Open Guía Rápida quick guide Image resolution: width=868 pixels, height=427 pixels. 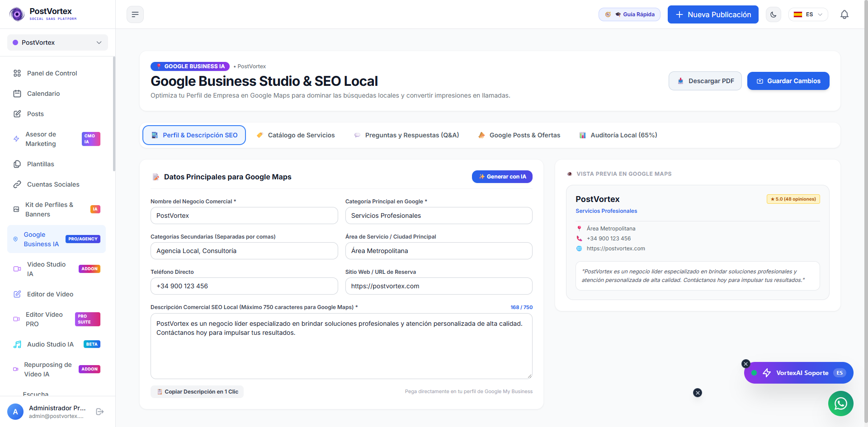click(x=629, y=14)
